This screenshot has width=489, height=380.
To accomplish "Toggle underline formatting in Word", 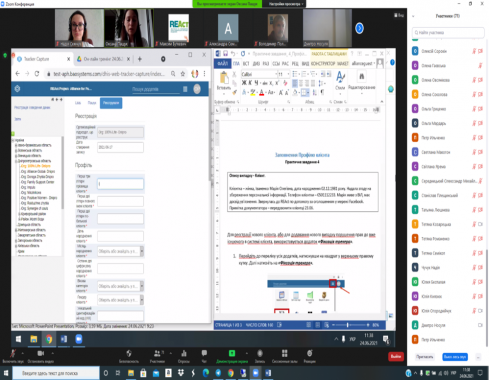I will 256,83.
